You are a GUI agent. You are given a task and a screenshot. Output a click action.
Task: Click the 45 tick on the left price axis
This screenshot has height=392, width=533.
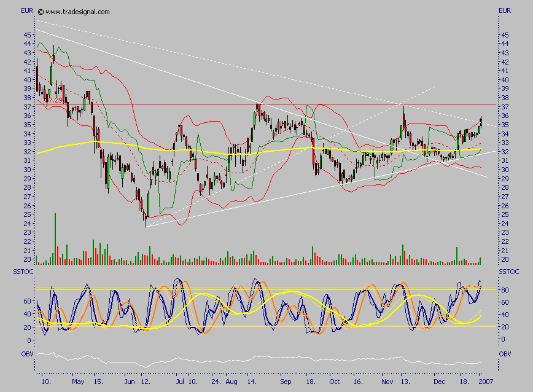(x=27, y=35)
